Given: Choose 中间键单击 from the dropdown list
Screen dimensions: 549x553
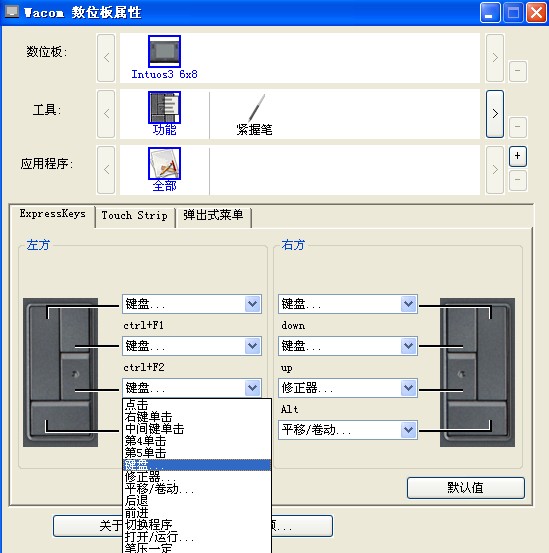Looking at the screenshot, I should (197, 429).
